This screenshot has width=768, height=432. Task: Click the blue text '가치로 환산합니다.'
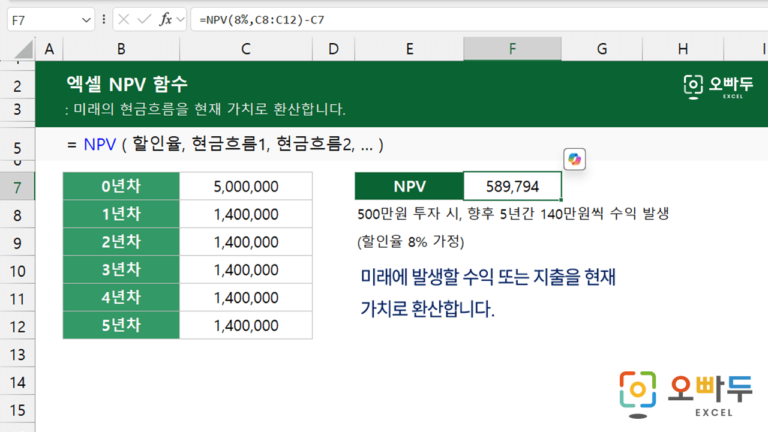point(428,309)
